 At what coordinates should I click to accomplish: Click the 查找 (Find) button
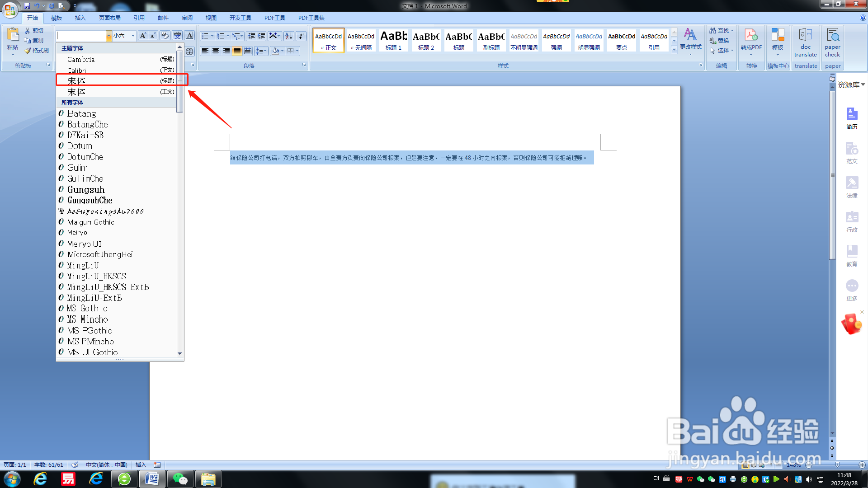(722, 30)
